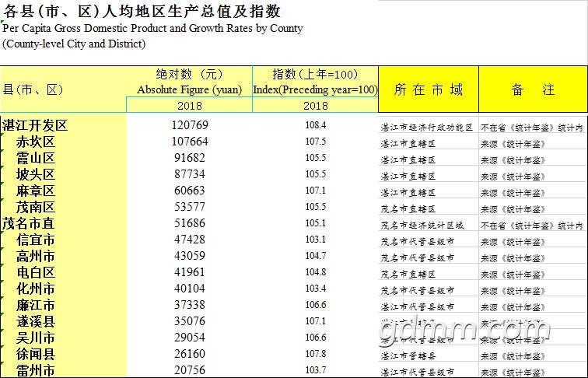Image resolution: width=588 pixels, height=378 pixels.
Task: Click the value 20756
Action: [x=190, y=370]
